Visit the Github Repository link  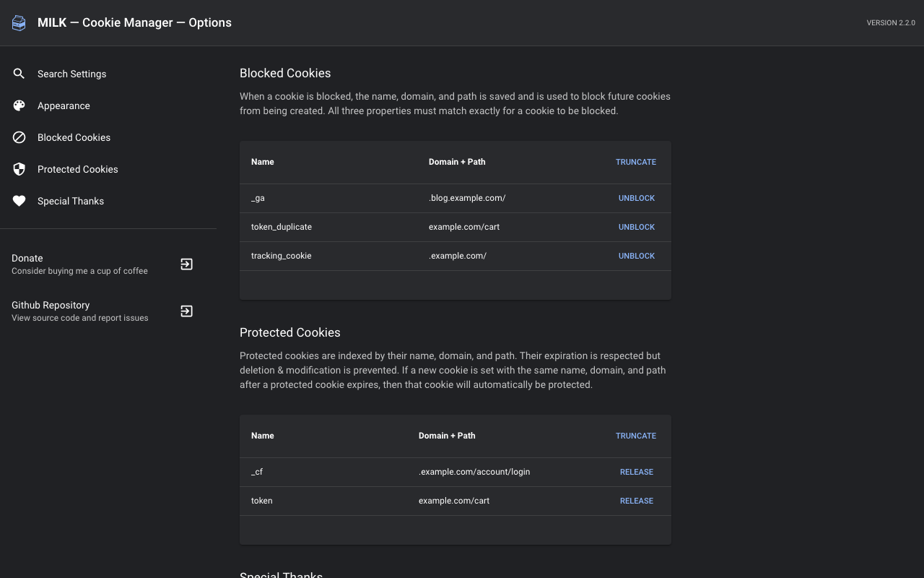pyautogui.click(x=108, y=311)
